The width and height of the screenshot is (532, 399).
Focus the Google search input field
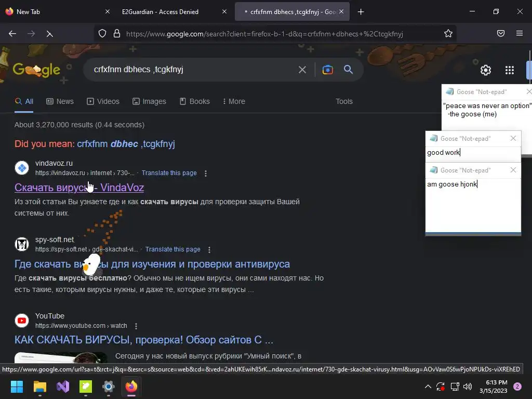[x=193, y=70]
